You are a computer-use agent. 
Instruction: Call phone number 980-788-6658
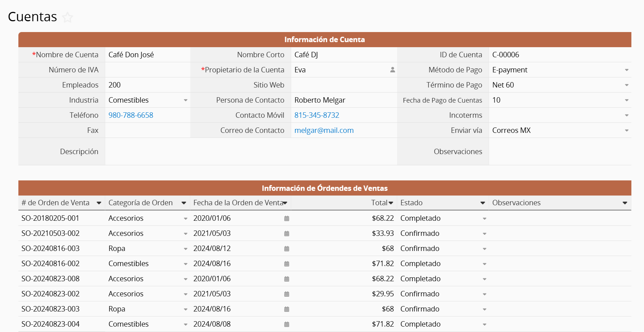pyautogui.click(x=131, y=115)
